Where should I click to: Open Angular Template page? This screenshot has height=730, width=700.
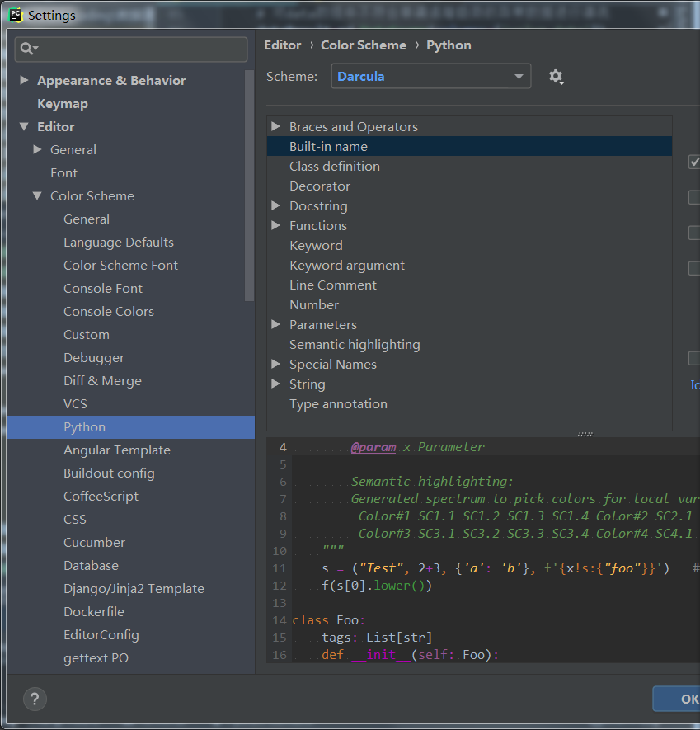117,450
